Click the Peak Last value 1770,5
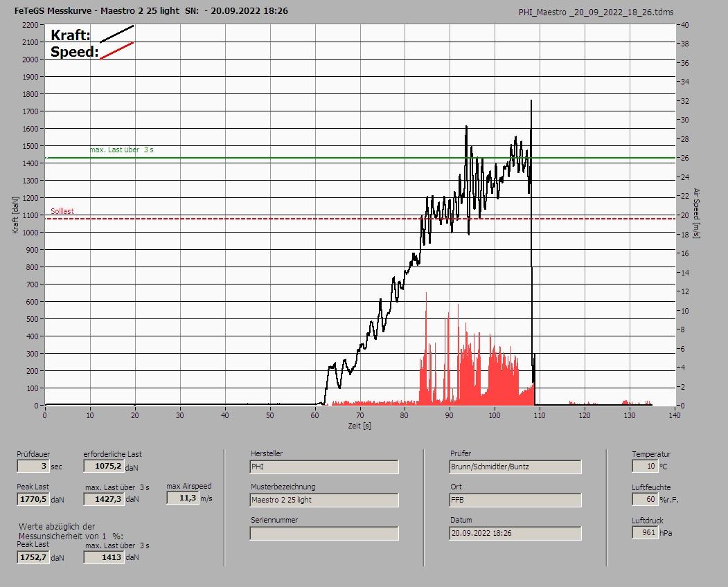This screenshot has width=728, height=587. 33,499
